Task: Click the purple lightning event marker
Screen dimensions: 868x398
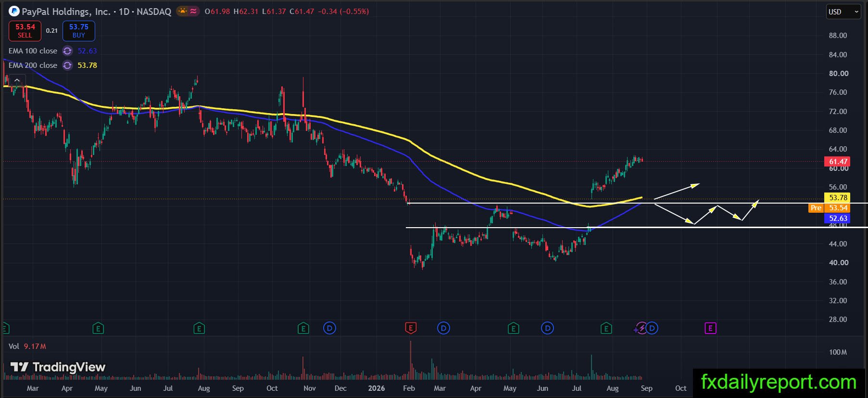Action: coord(641,328)
